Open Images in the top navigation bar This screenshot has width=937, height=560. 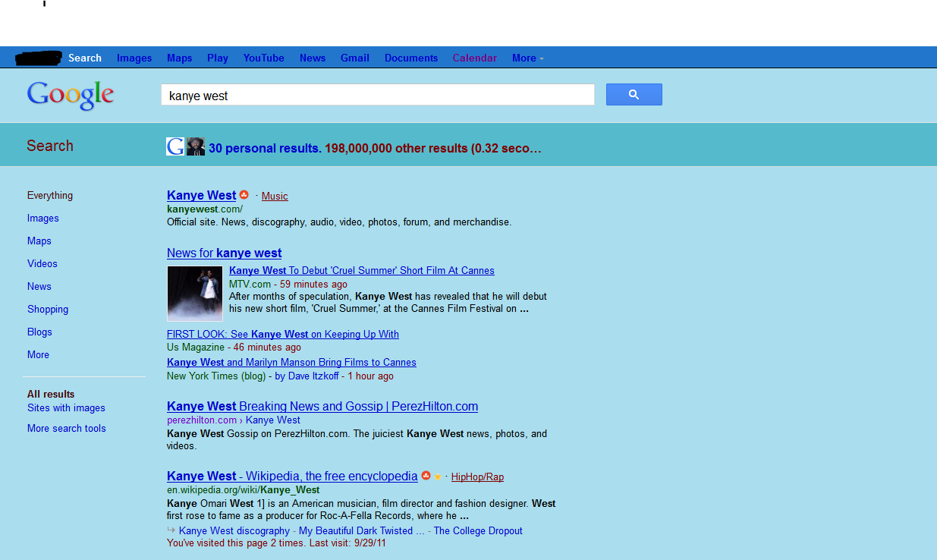tap(134, 58)
